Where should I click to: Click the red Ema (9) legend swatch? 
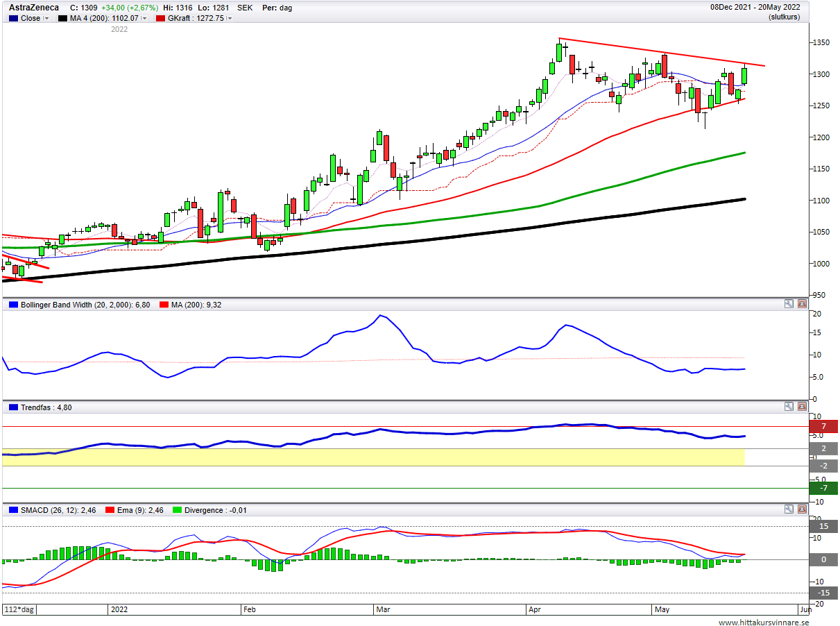pyautogui.click(x=110, y=510)
